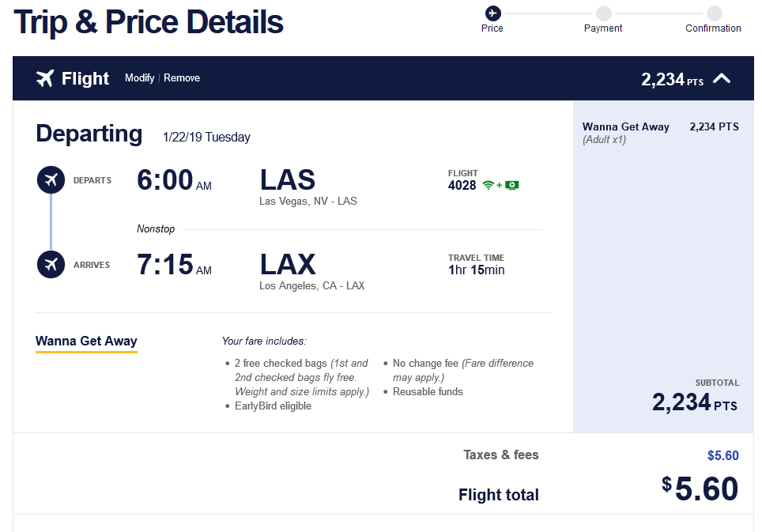Click the Departs airplane circle icon
Viewport: 762px width, 532px height.
51,180
